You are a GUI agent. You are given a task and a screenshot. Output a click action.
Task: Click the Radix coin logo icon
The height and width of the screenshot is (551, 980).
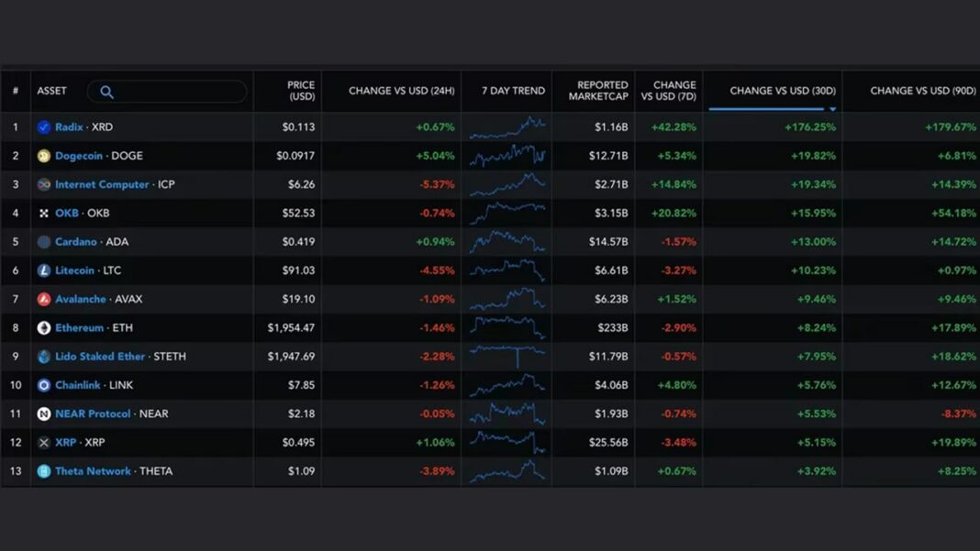(43, 127)
